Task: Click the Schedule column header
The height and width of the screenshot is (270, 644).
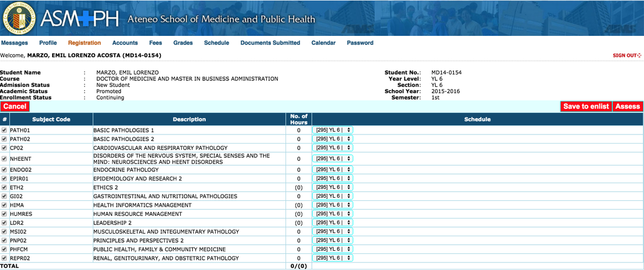Action: [x=477, y=119]
